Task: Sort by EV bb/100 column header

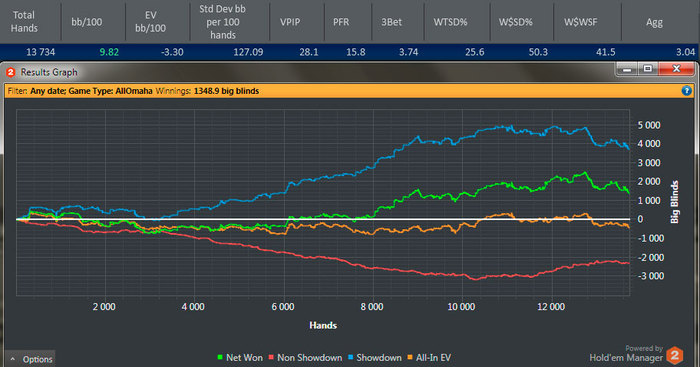Action: click(x=150, y=22)
